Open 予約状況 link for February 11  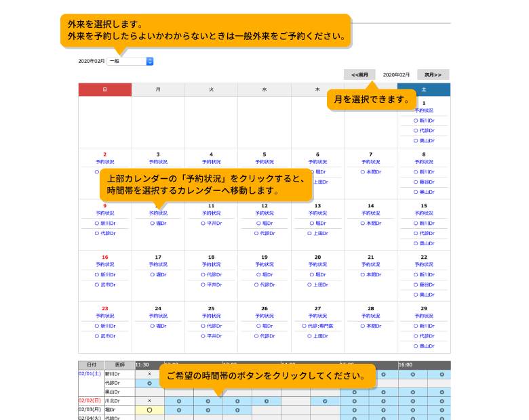(x=211, y=213)
